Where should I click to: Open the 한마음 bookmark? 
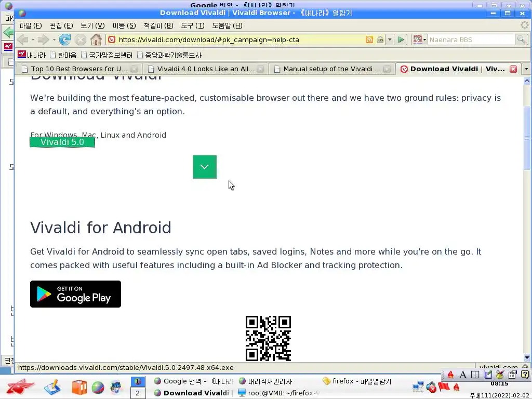(63, 55)
